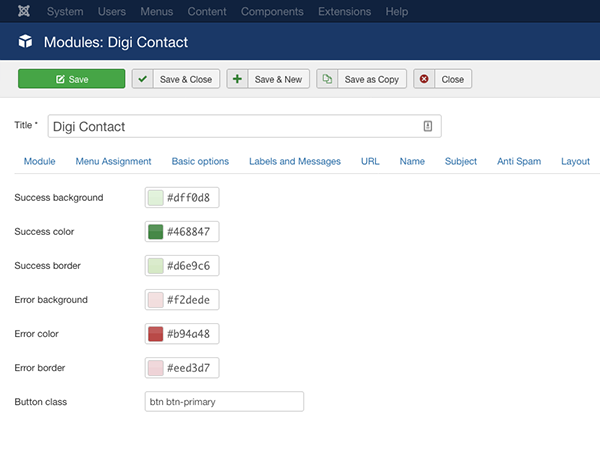
Task: Click the green Save button
Action: click(x=72, y=79)
